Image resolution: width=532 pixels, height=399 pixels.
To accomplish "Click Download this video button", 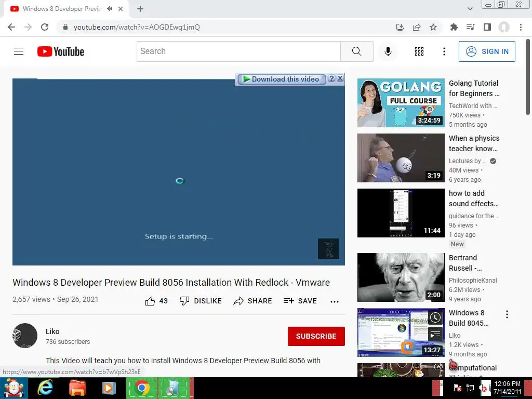I will pyautogui.click(x=282, y=79).
